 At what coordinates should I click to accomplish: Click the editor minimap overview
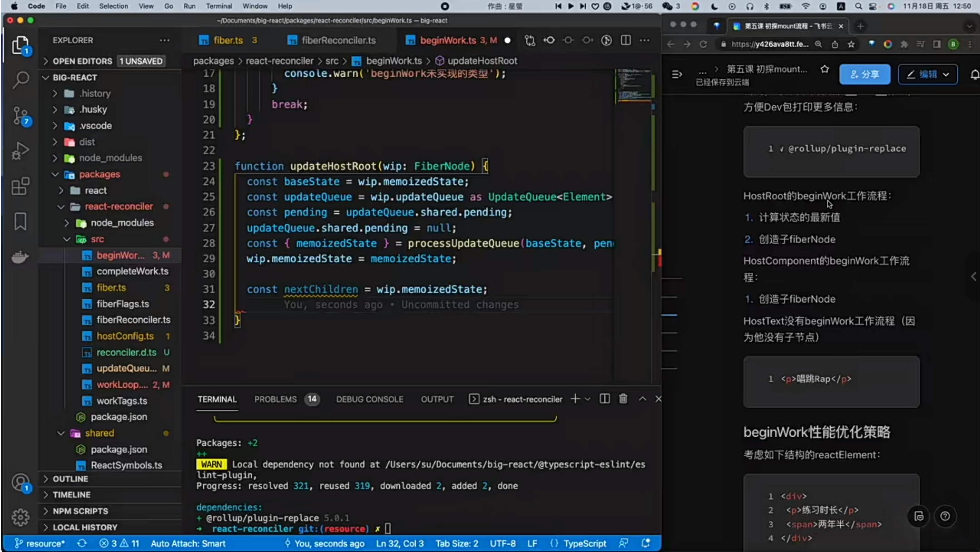634,86
